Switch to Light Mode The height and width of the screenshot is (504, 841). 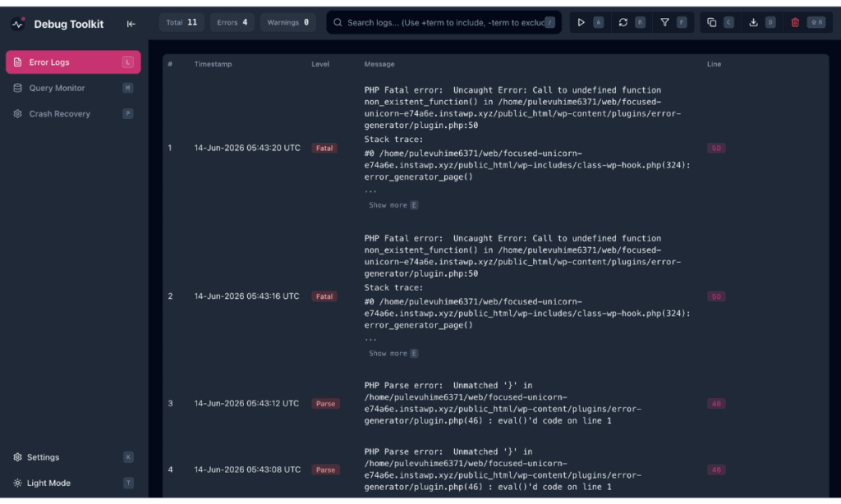pyautogui.click(x=73, y=483)
